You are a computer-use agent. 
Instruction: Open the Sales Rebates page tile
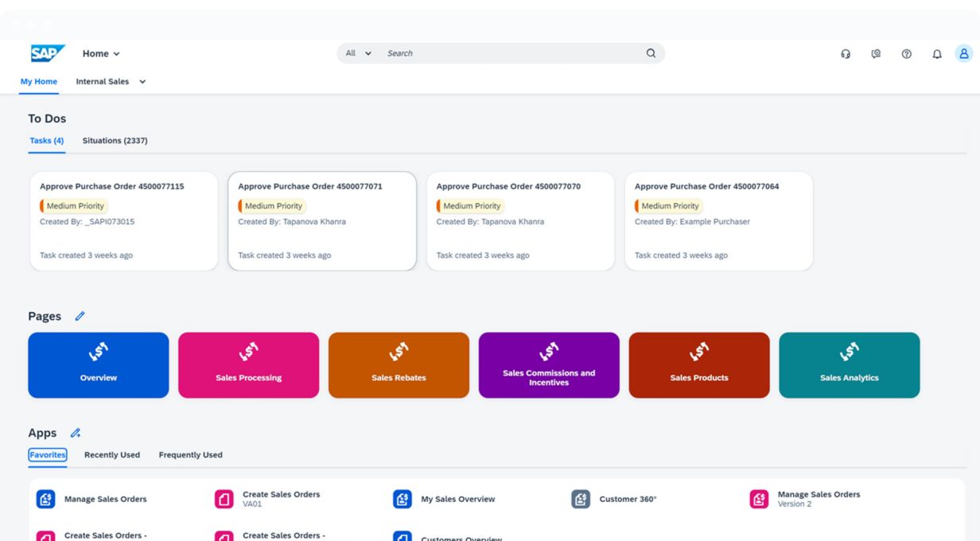click(399, 365)
